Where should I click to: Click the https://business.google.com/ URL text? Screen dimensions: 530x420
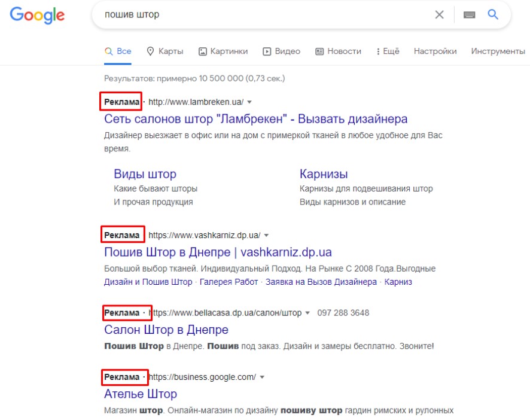pos(202,377)
